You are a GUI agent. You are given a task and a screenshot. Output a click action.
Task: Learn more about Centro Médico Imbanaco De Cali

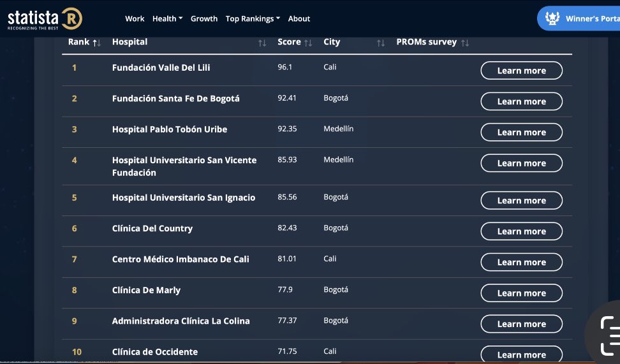point(522,262)
